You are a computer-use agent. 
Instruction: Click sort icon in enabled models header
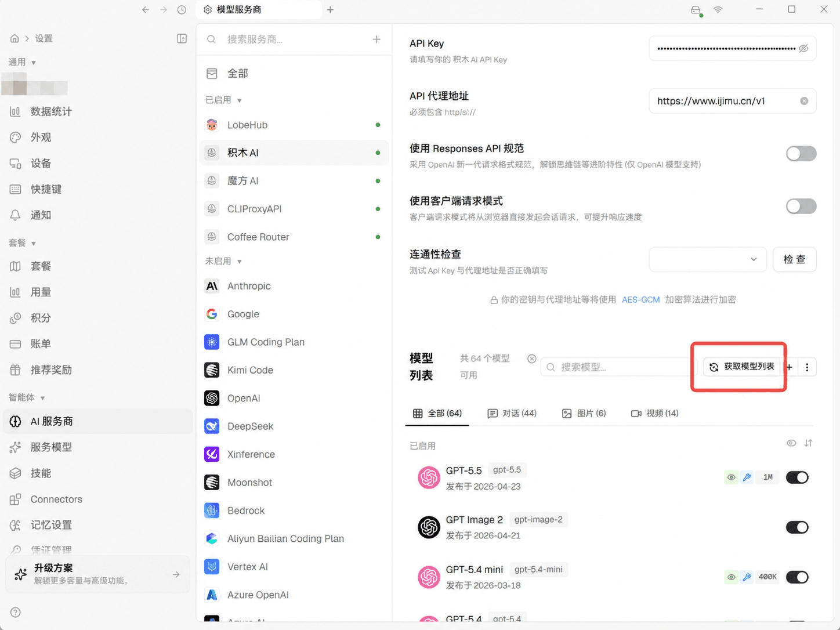click(x=809, y=443)
